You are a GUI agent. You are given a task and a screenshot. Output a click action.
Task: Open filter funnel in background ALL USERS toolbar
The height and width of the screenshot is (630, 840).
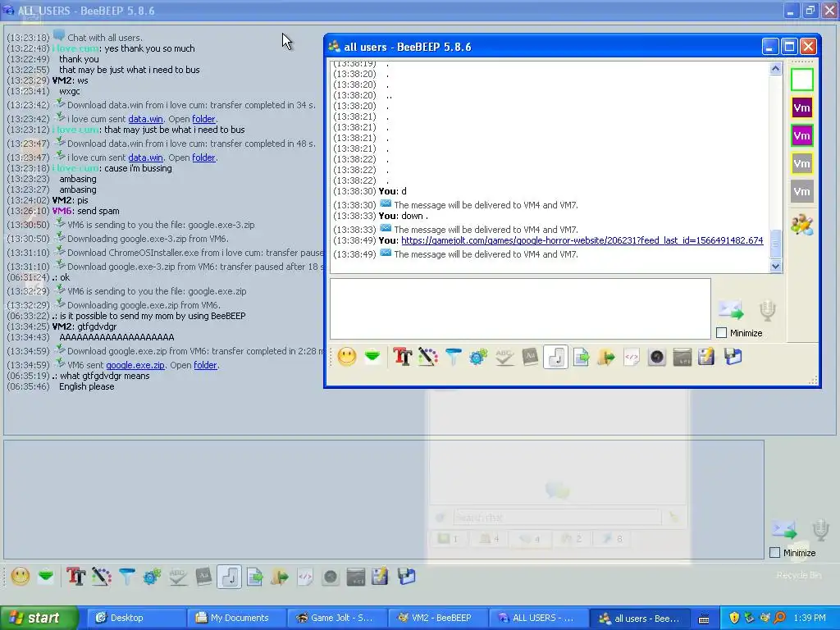[x=126, y=577]
